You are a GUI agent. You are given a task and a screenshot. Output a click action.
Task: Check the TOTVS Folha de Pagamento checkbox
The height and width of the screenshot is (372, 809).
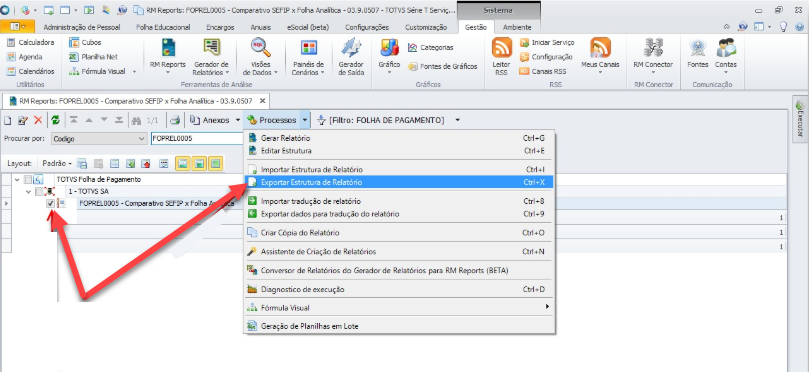coord(28,180)
